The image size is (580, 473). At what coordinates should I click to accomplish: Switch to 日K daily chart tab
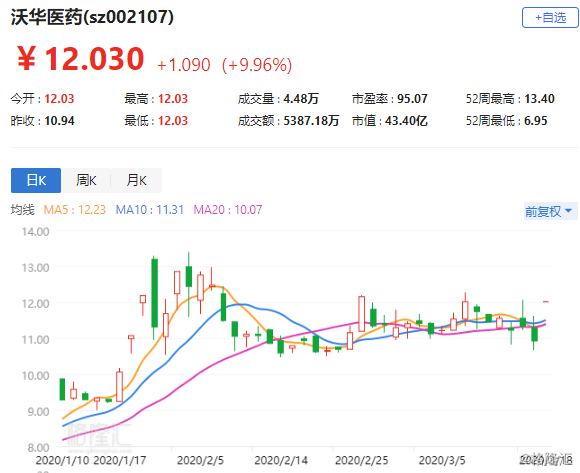pyautogui.click(x=36, y=180)
